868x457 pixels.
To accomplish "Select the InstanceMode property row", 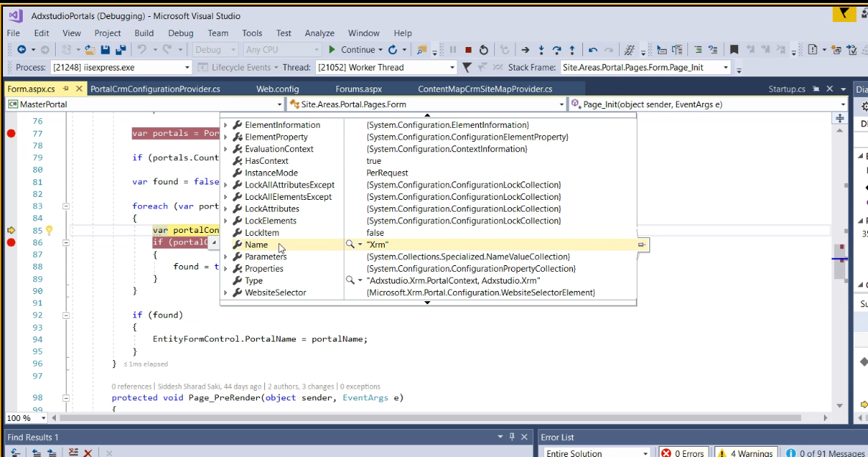I will click(x=428, y=173).
